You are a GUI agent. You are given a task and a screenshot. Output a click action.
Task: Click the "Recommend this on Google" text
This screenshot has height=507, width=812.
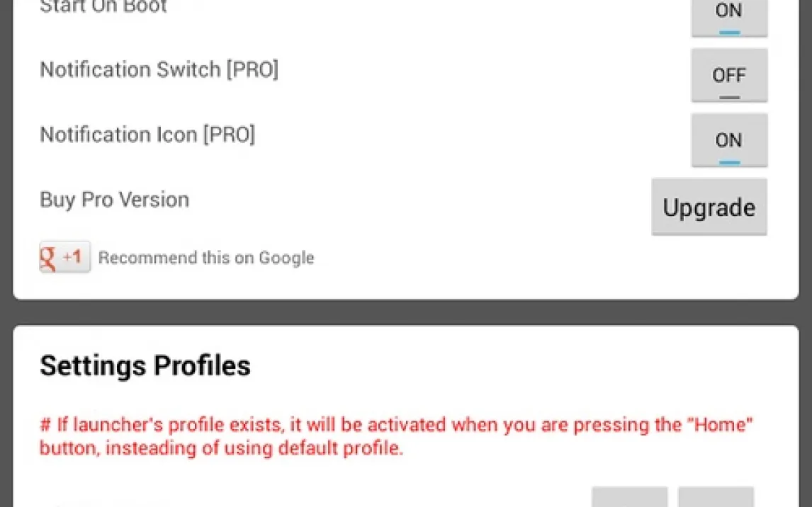[x=205, y=258]
